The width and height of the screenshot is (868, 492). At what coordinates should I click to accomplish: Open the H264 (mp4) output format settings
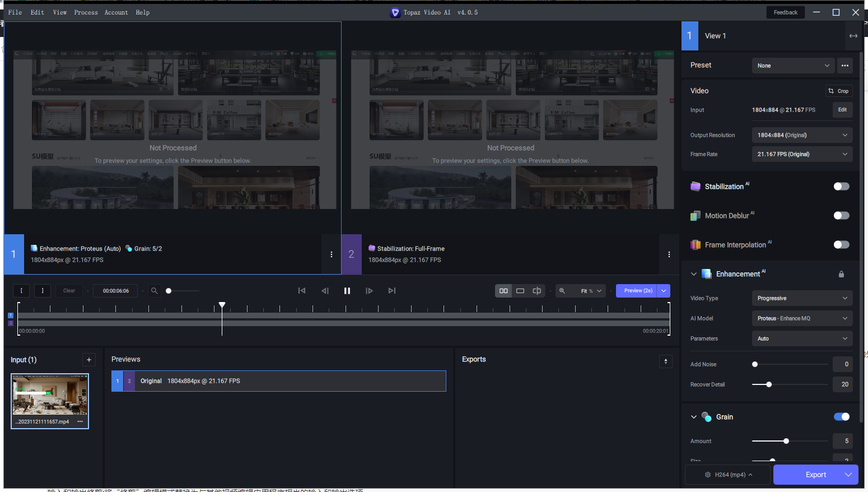[x=728, y=475]
